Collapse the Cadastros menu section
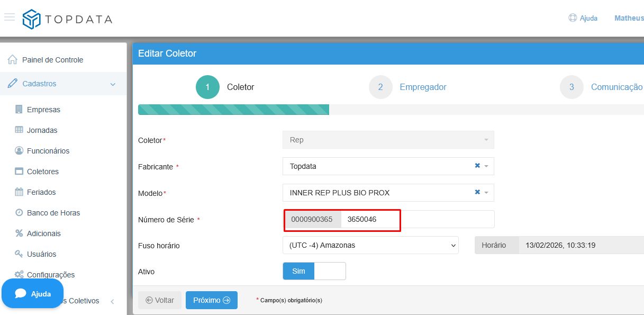The height and width of the screenshot is (315, 644). tap(113, 84)
